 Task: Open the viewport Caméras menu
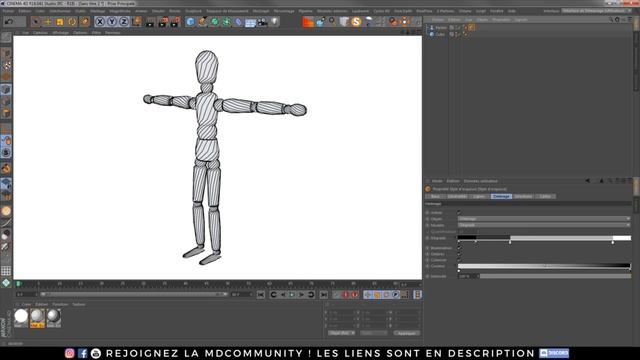coord(40,33)
